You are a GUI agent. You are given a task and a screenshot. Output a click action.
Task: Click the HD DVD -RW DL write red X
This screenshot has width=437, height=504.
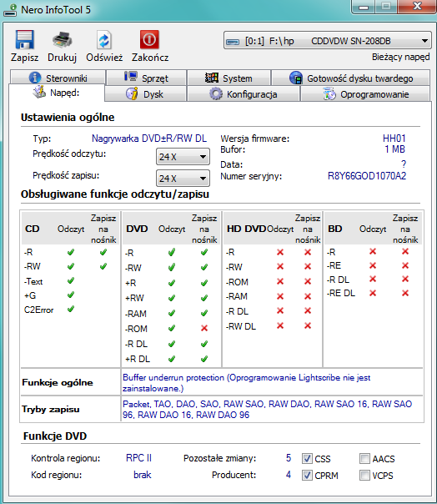coord(308,326)
